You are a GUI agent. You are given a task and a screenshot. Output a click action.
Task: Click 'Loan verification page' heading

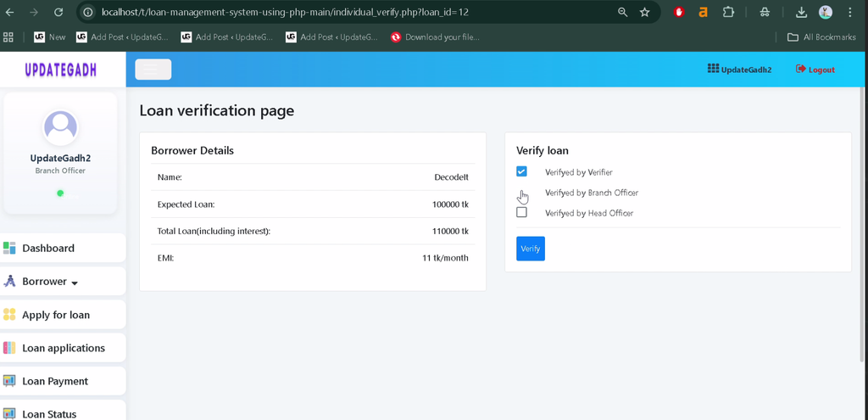(x=217, y=111)
